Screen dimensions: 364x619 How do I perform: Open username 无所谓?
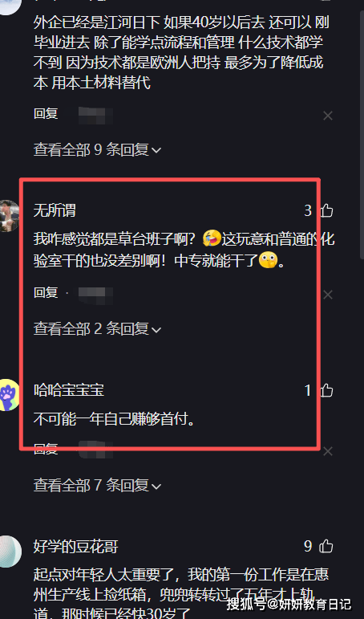(55, 211)
